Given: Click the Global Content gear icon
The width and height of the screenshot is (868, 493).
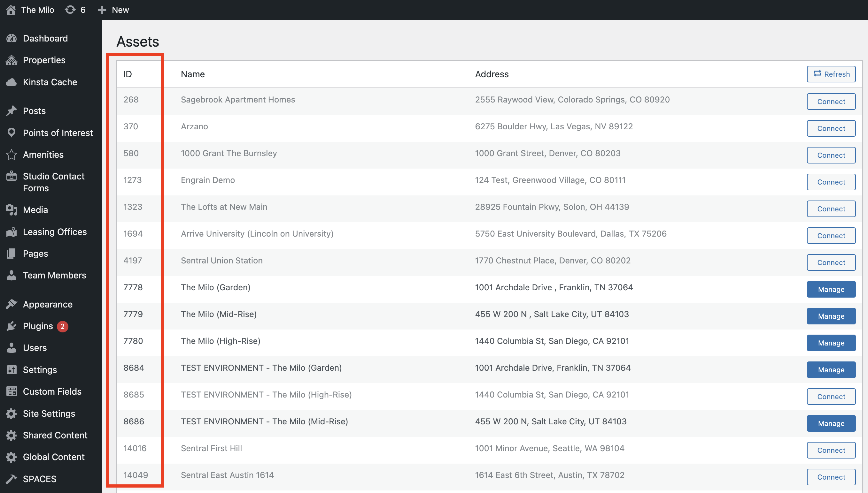Looking at the screenshot, I should [x=12, y=457].
